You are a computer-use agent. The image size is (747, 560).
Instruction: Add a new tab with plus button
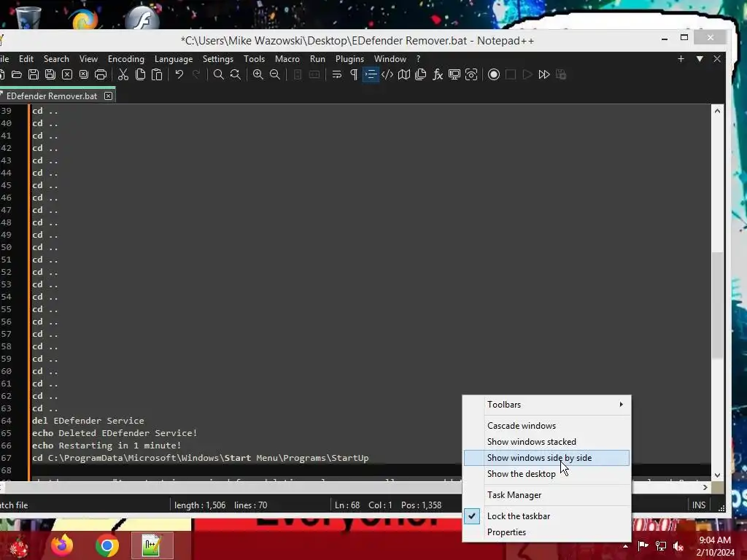(x=681, y=58)
